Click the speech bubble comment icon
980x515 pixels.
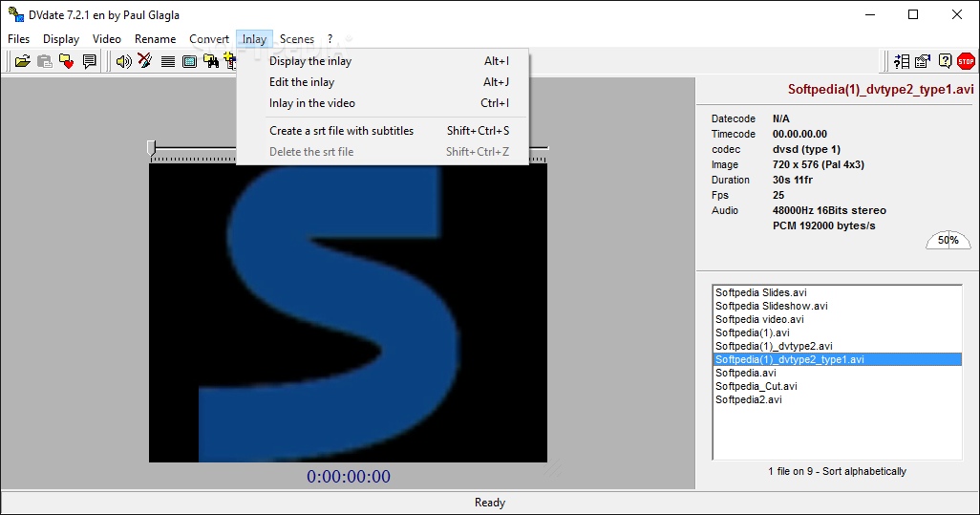pyautogui.click(x=90, y=61)
